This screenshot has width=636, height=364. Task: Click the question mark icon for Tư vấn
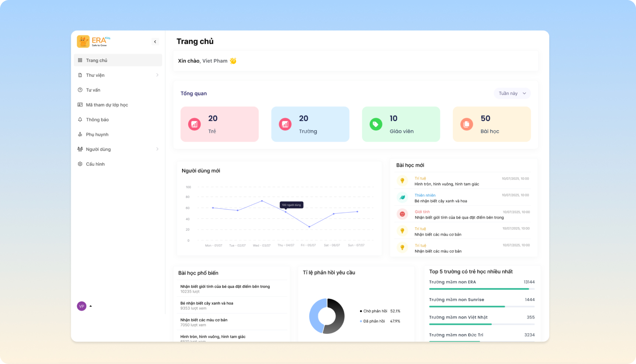(x=80, y=90)
